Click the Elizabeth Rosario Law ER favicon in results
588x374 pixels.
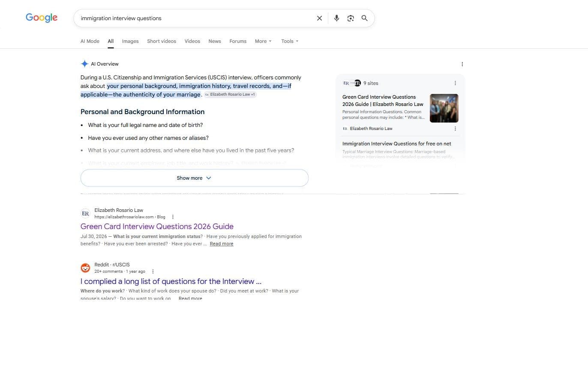pos(85,213)
